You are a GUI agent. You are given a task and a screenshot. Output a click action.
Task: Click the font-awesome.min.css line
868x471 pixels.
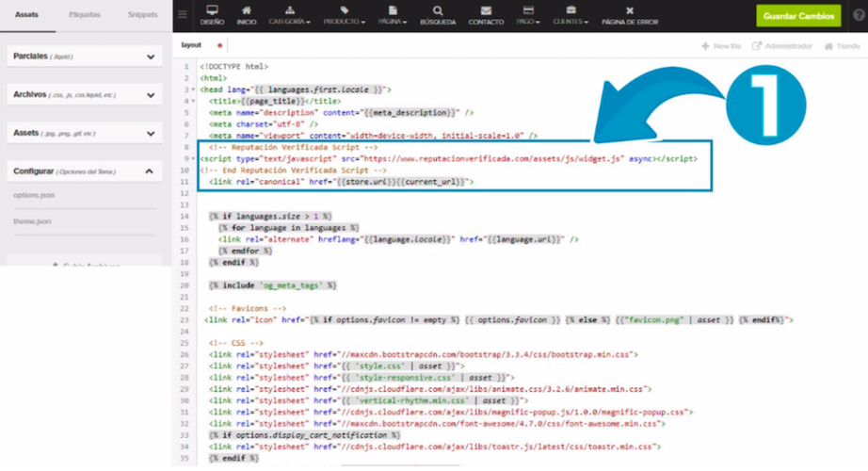pos(438,424)
